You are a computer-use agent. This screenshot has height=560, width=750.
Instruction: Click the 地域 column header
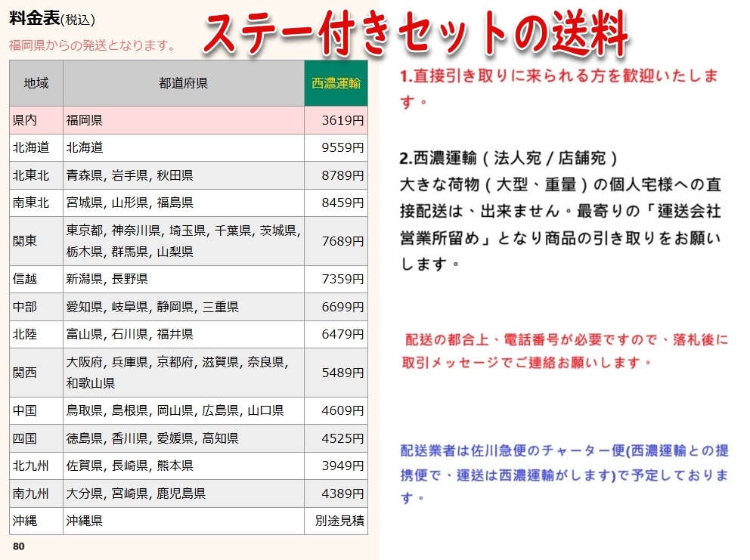point(35,82)
